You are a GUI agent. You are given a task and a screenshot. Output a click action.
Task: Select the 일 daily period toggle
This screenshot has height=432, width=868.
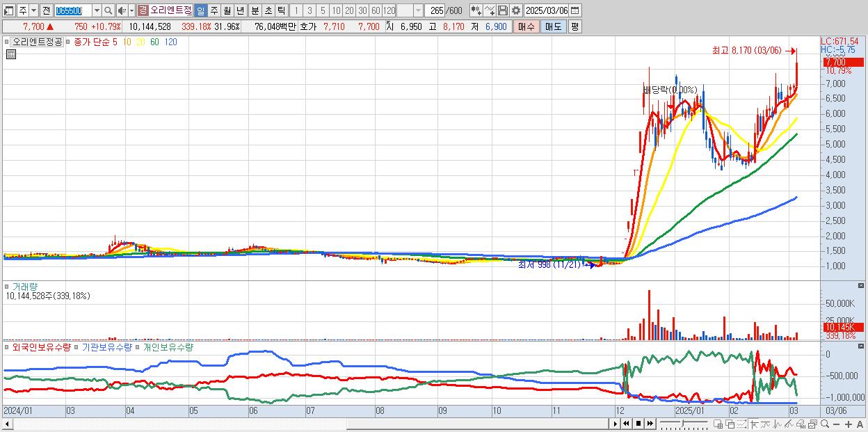coord(200,10)
